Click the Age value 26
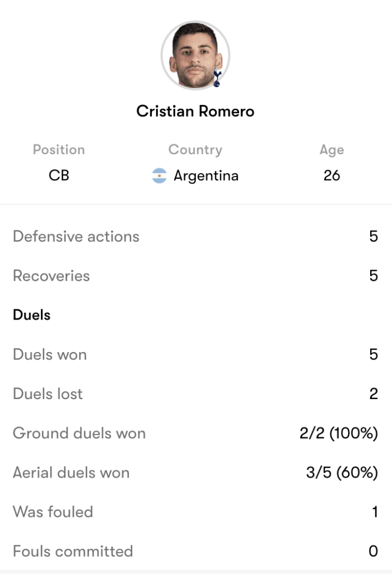This screenshot has width=392, height=574. coord(332,175)
